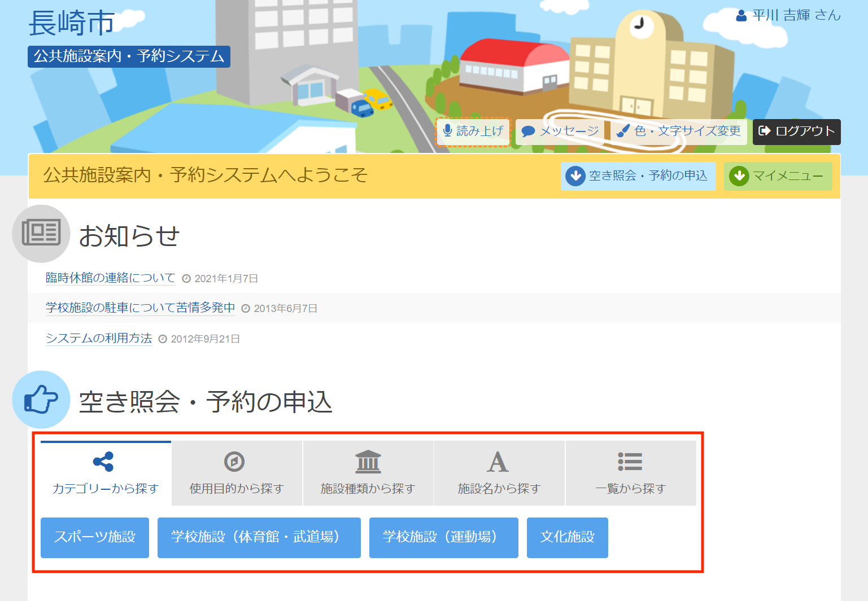Click the 文化施設 button
The image size is (868, 601).
567,537
